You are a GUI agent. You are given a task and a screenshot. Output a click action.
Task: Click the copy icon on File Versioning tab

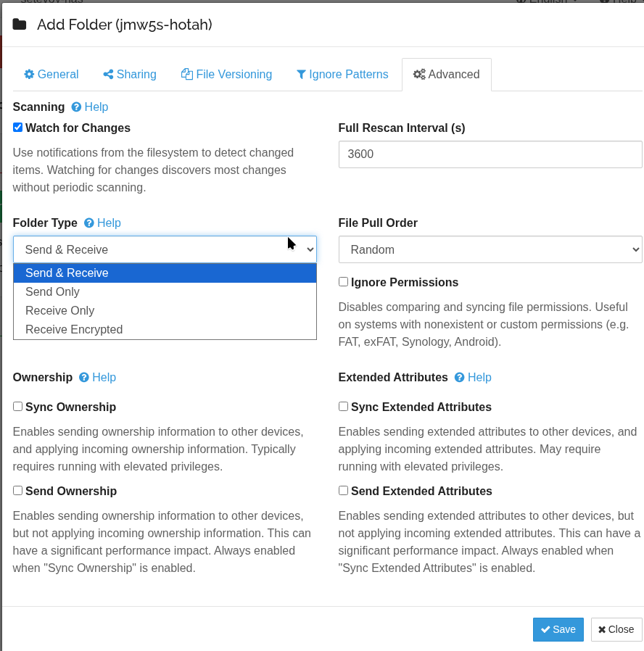[187, 75]
